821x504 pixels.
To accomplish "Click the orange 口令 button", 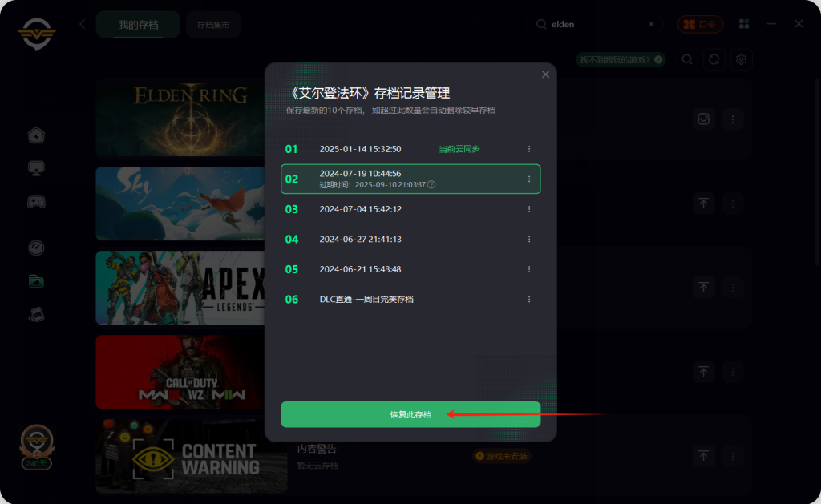I will [699, 24].
